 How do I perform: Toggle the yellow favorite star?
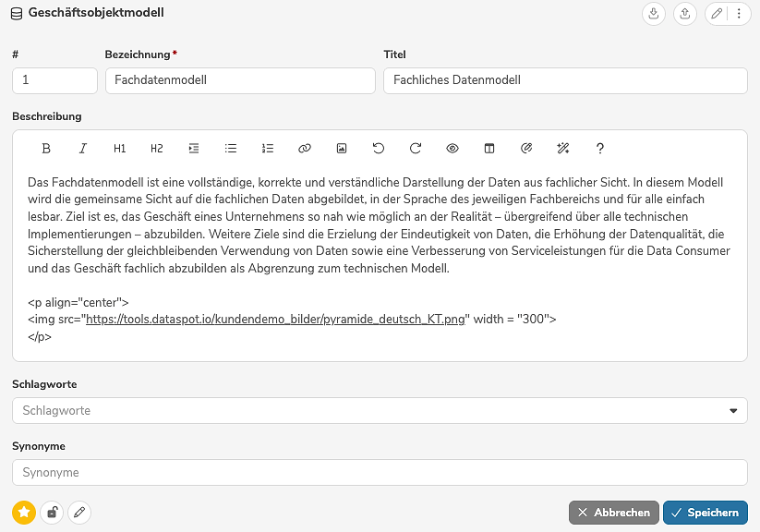(x=25, y=512)
